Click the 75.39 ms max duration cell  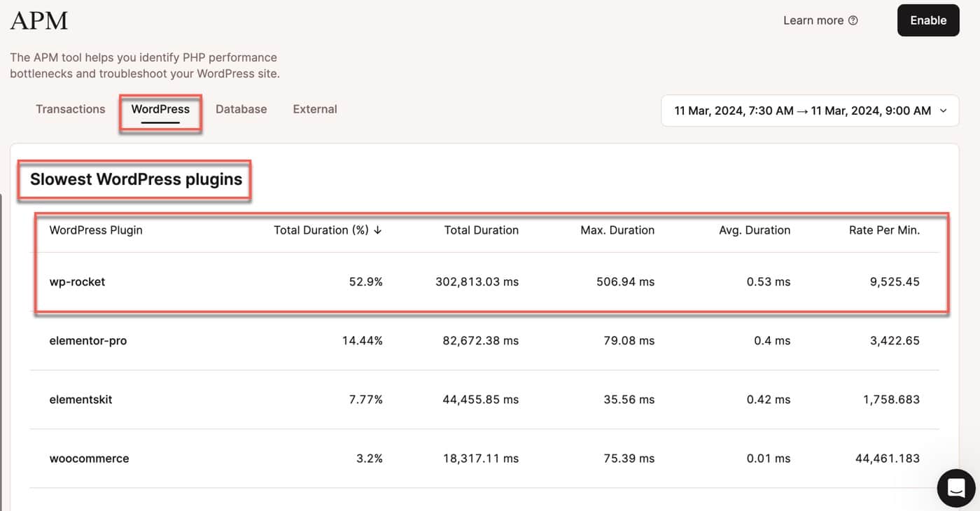click(628, 458)
